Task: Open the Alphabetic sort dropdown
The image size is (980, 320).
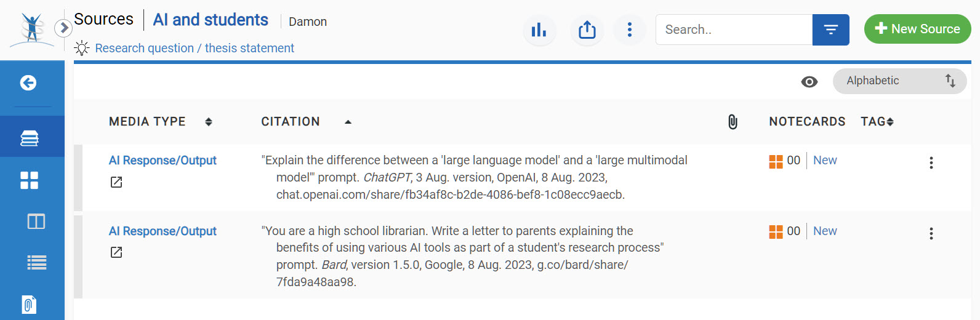Action: (899, 81)
